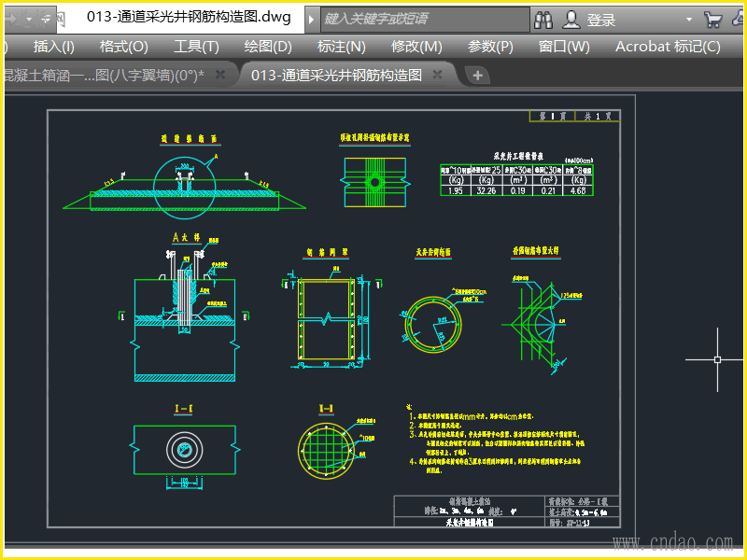Close the 八字翼墙 drawing tab
Image resolution: width=747 pixels, height=560 pixels.
point(220,75)
